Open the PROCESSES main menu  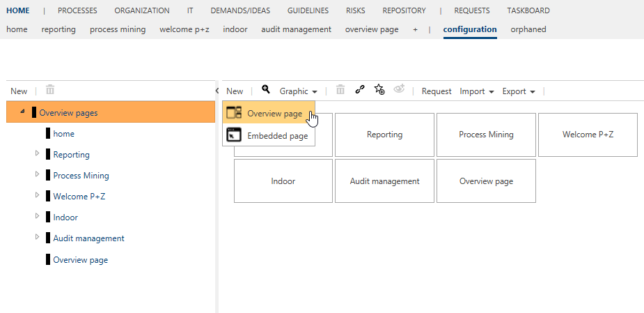77,10
